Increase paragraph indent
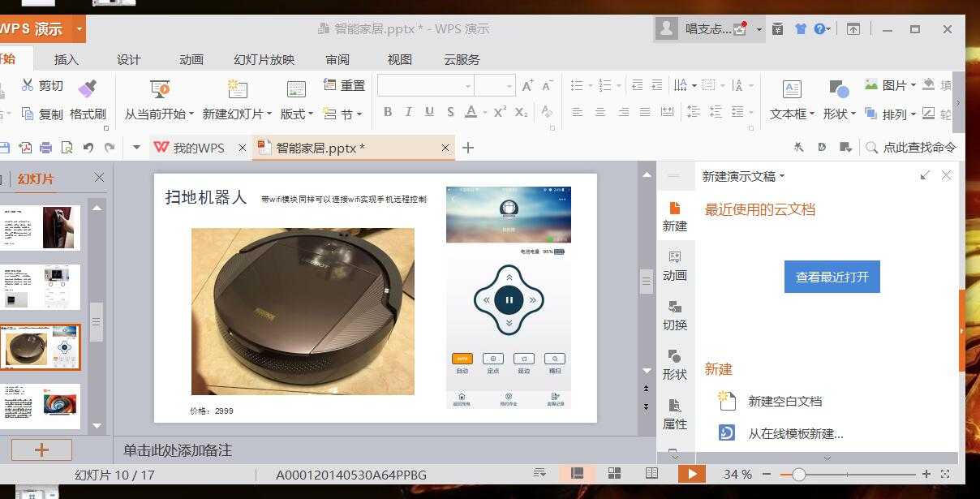980x499 pixels. pos(656,85)
